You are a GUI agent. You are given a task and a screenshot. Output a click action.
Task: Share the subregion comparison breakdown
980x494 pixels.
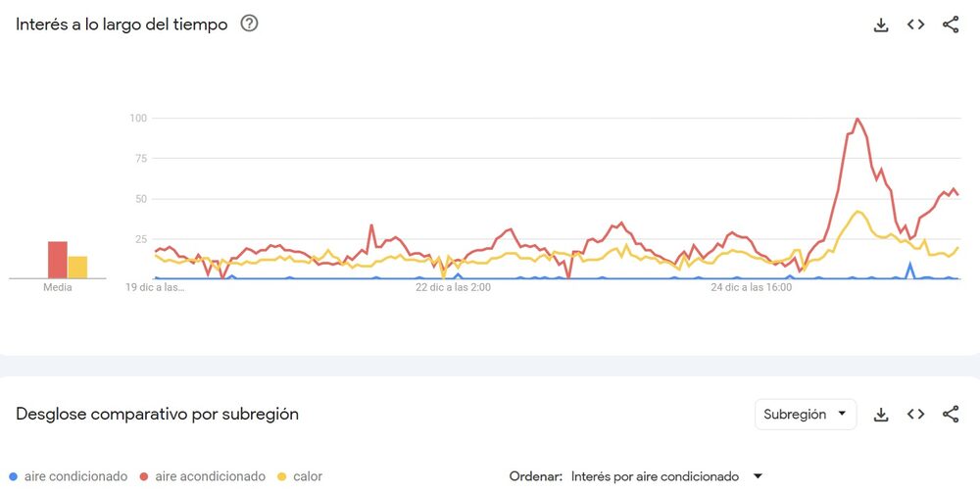point(951,414)
